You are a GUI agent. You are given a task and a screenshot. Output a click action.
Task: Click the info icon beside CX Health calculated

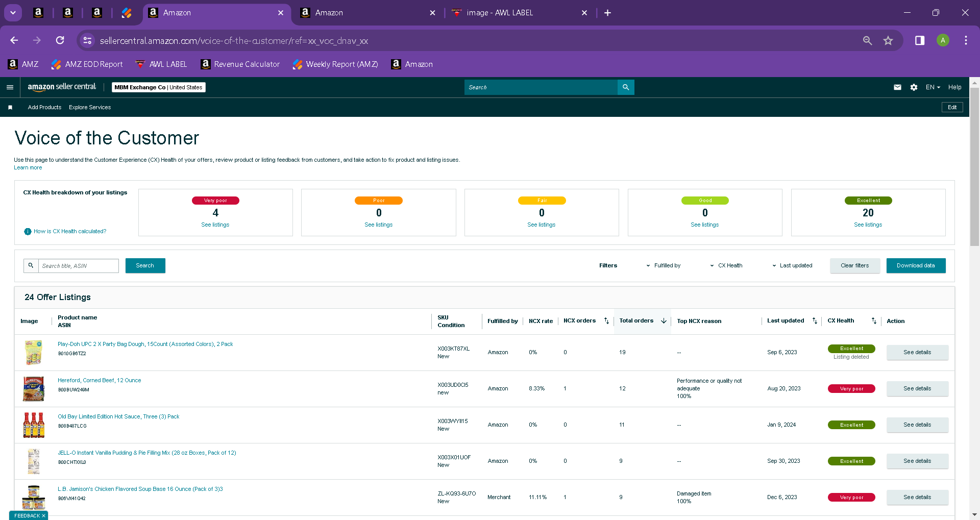[28, 232]
